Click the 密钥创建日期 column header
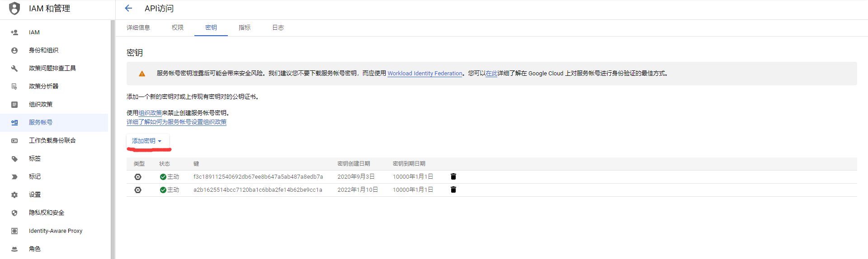This screenshot has height=259, width=868. pos(354,164)
